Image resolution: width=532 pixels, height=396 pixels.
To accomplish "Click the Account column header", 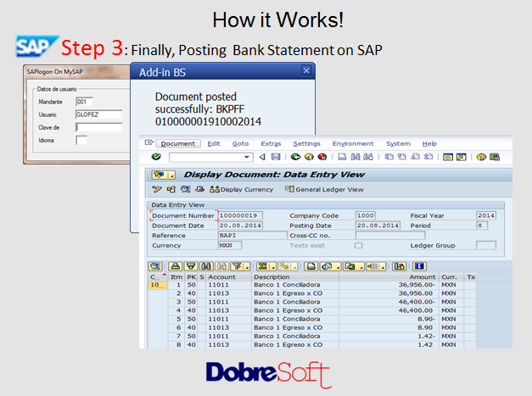I will point(229,277).
